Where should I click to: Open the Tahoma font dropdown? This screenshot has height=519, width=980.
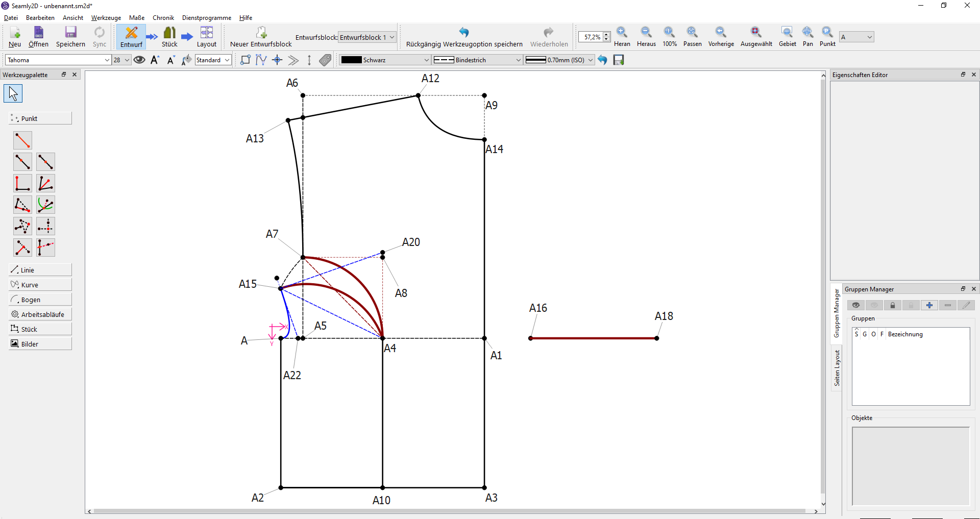pos(58,60)
